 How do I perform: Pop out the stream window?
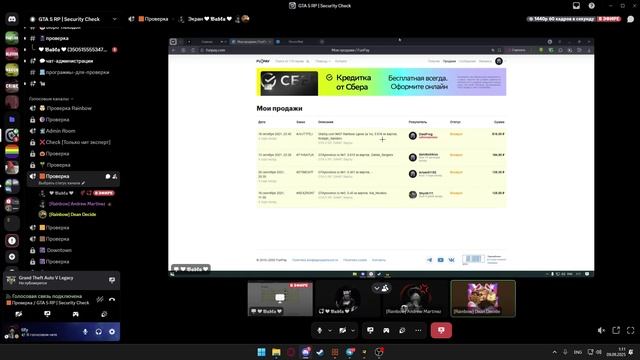tap(616, 330)
